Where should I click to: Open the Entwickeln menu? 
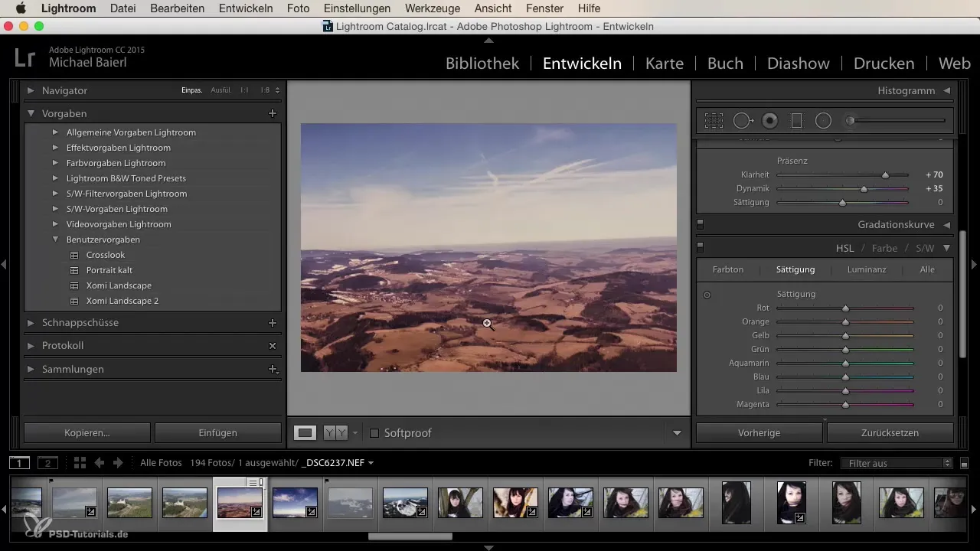246,8
